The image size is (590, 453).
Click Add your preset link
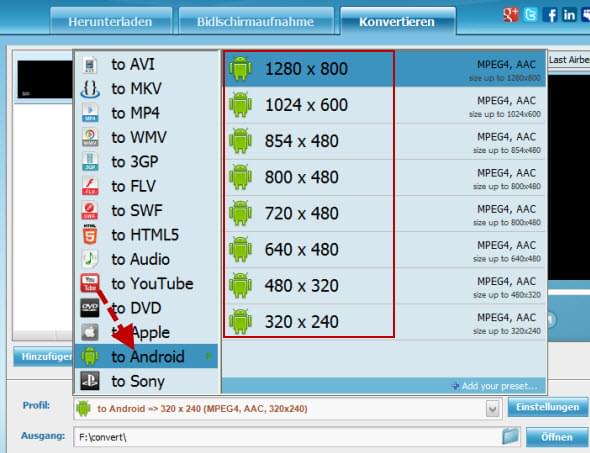[x=495, y=386]
